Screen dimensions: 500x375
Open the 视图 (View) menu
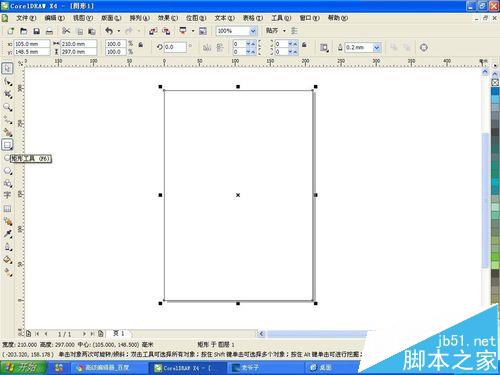pyautogui.click(x=83, y=18)
